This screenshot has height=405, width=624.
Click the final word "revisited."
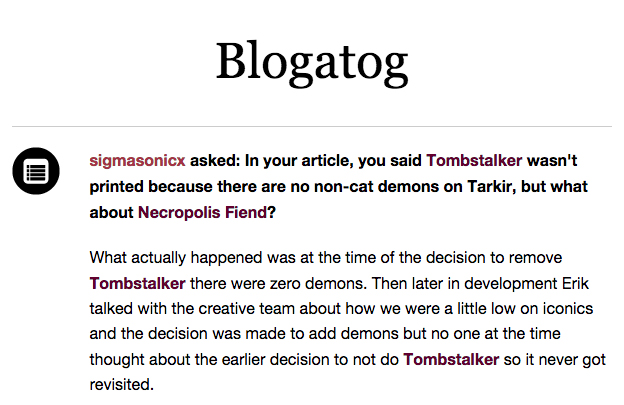point(121,383)
